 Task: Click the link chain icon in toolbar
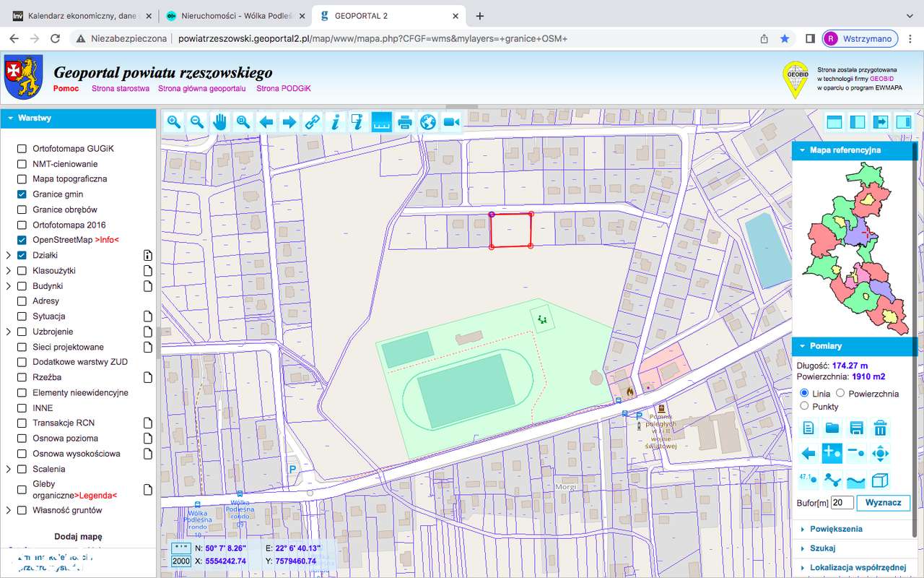pyautogui.click(x=312, y=122)
